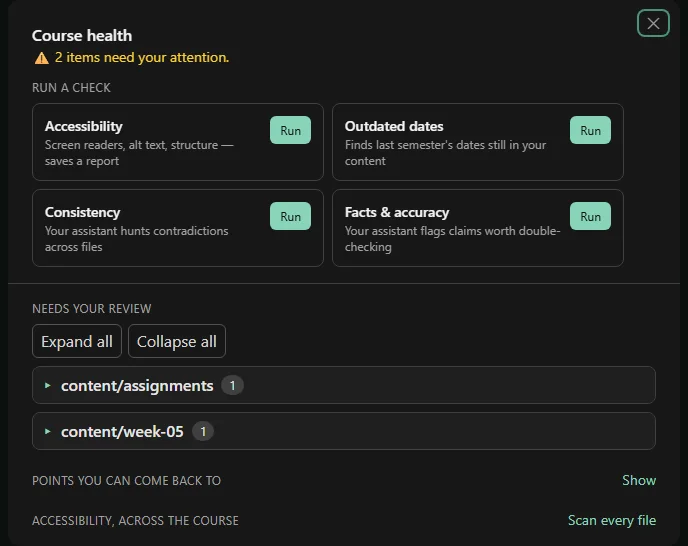Expand the content/assignments disclosure triangle
This screenshot has height=546, width=688.
47,385
